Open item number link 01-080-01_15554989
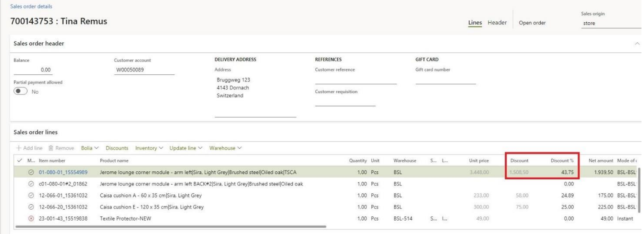644x234 pixels. [x=63, y=171]
